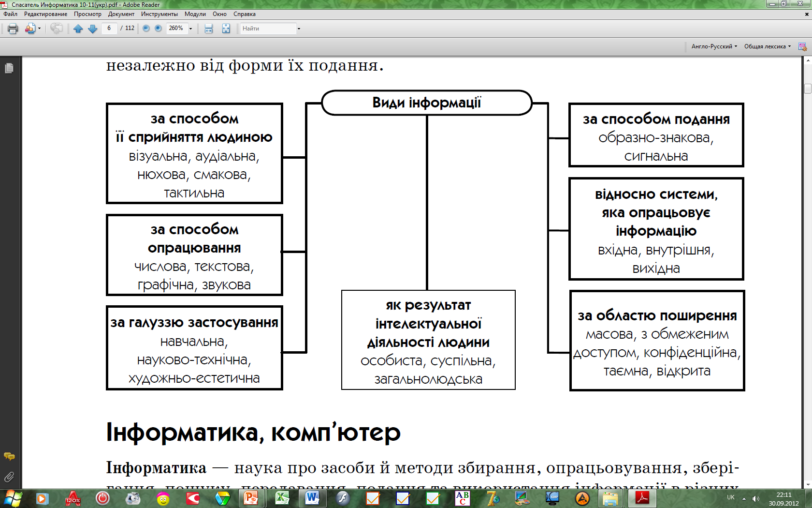Open the Справка menu
The width and height of the screenshot is (812, 508).
(245, 14)
